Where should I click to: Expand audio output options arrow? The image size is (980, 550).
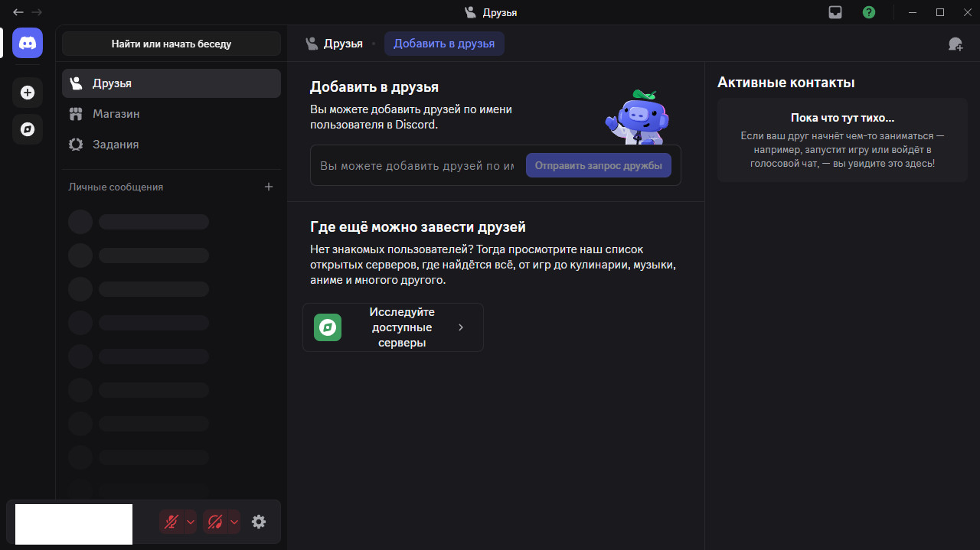[x=234, y=522]
